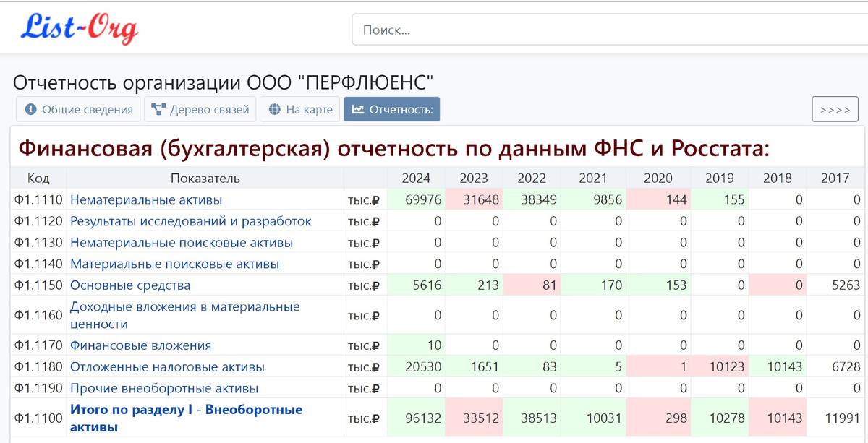The image size is (868, 443).
Task: Click the value 5616 cell
Action: pos(416,285)
